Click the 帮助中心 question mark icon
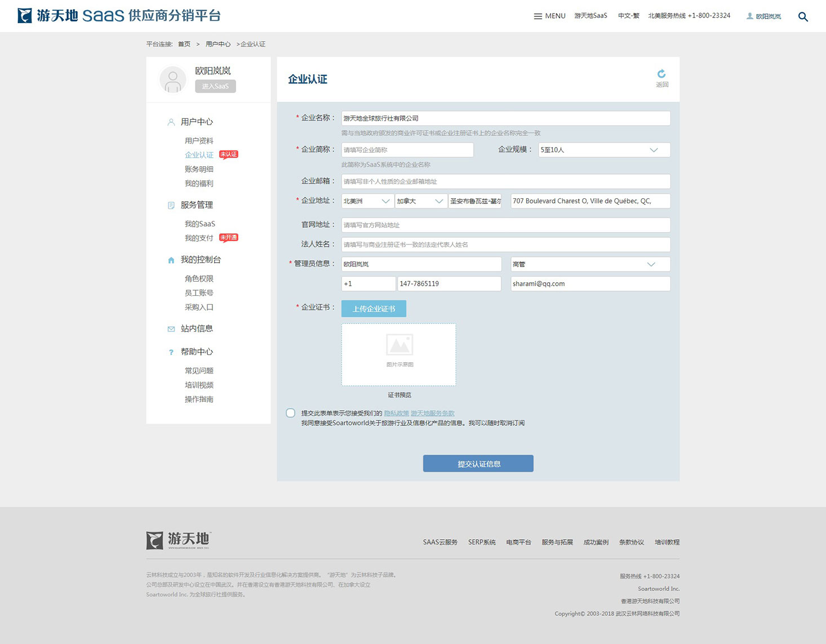This screenshot has width=826, height=644. click(x=171, y=352)
